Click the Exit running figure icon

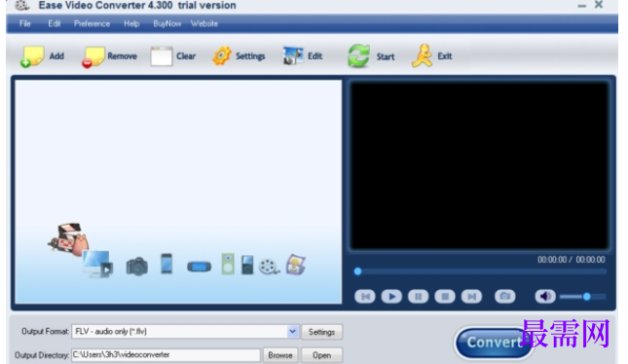click(x=422, y=55)
